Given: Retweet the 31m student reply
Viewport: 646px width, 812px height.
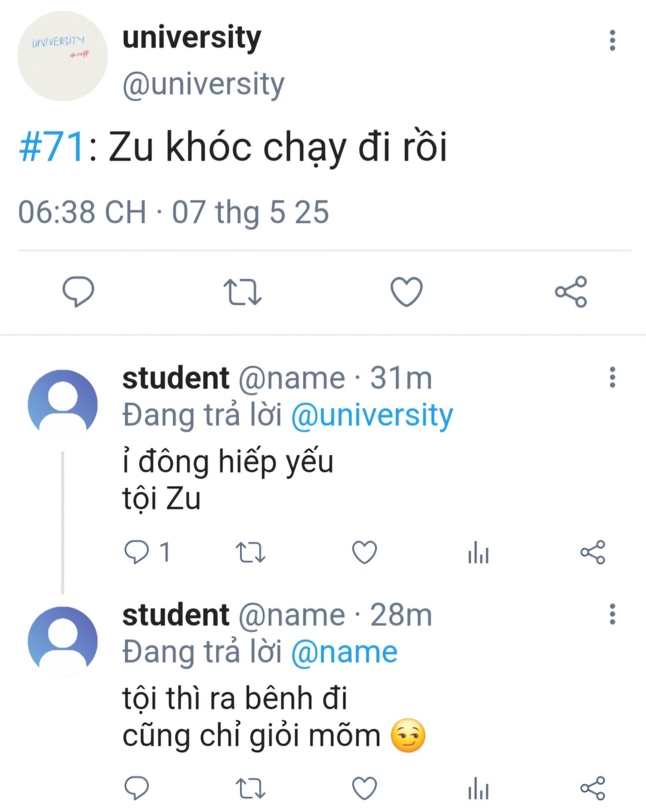Looking at the screenshot, I should click(250, 552).
